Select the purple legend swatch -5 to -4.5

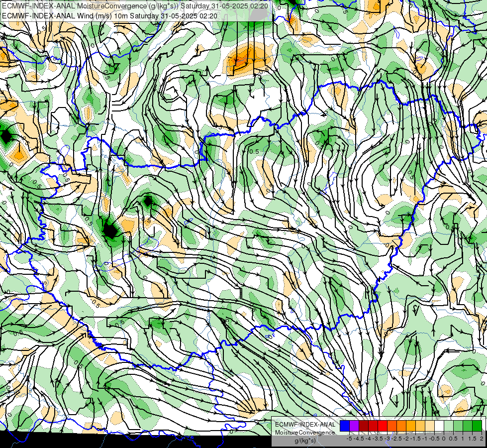[x=354, y=426]
